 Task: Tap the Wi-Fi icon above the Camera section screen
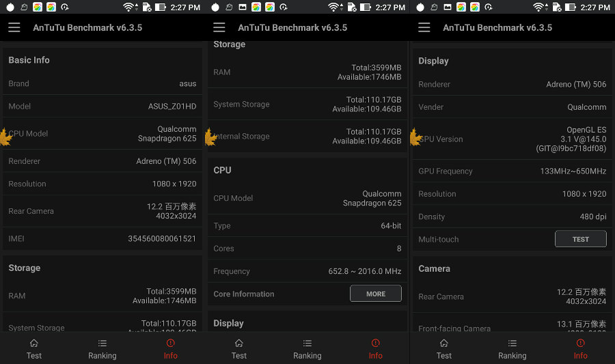click(x=540, y=7)
